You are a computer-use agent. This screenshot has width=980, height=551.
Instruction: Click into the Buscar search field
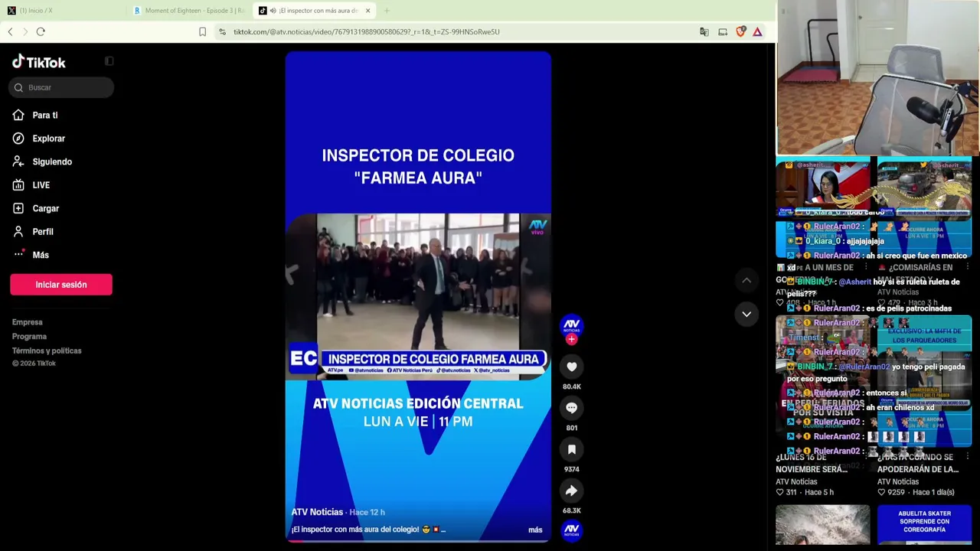pos(61,87)
